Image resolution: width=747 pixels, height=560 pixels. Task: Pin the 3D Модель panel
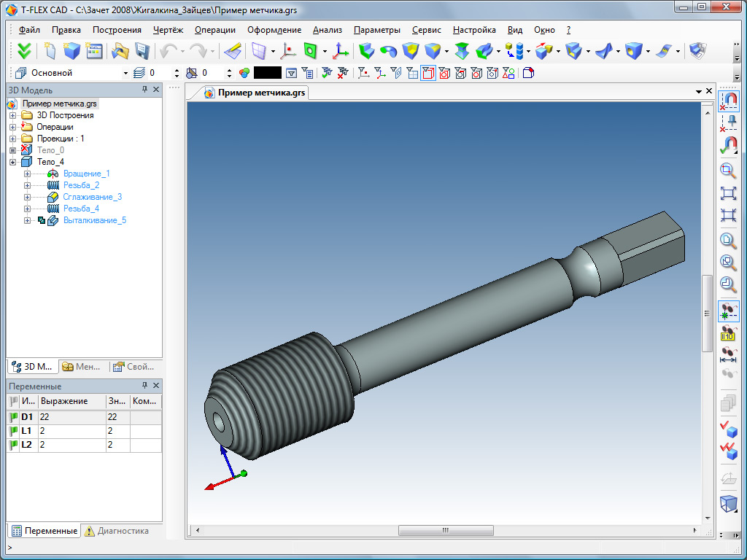pyautogui.click(x=144, y=90)
